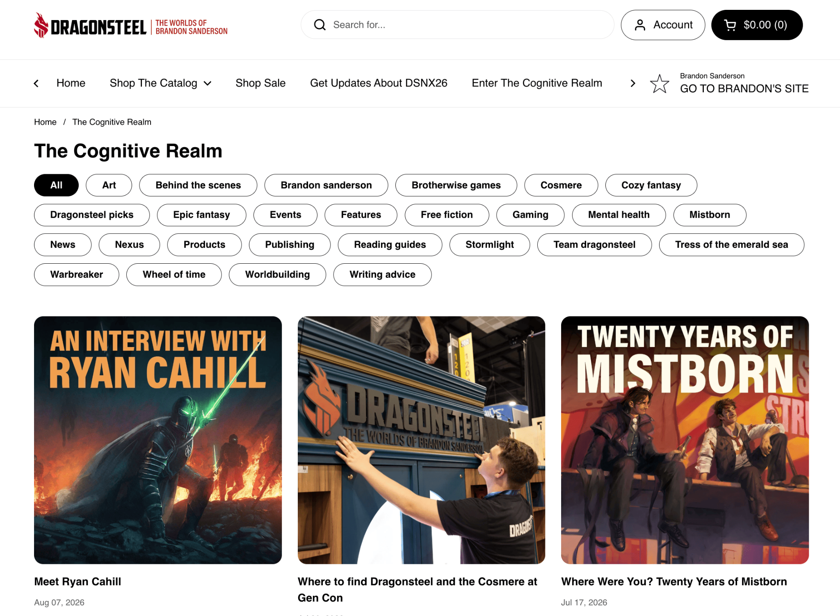This screenshot has width=840, height=616.
Task: Filter by Team dragonsteel tag
Action: [594, 245]
